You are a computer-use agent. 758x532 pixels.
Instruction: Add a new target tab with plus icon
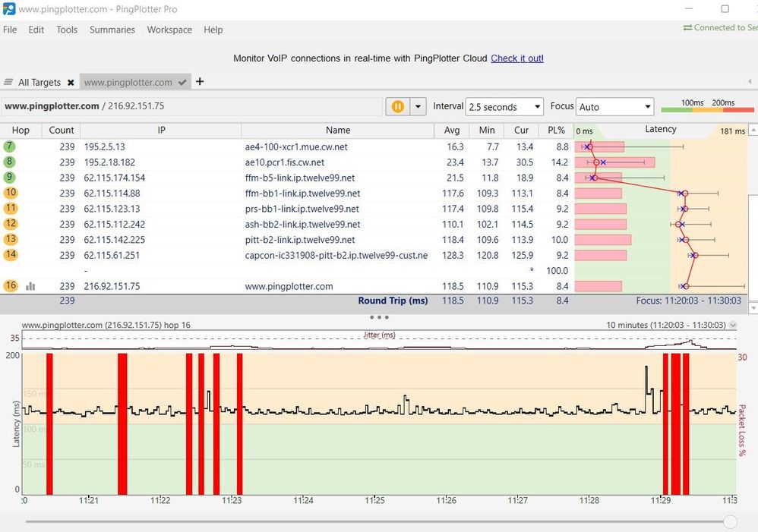pyautogui.click(x=200, y=81)
